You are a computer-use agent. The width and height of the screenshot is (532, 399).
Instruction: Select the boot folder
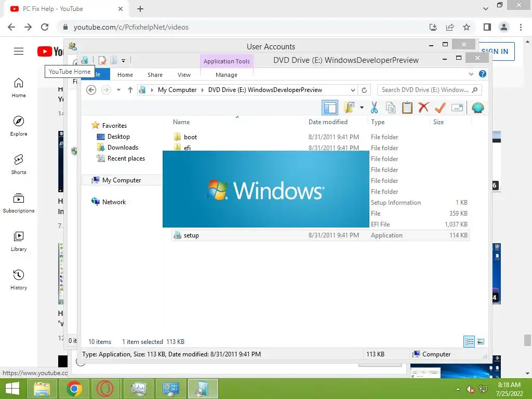pos(190,137)
